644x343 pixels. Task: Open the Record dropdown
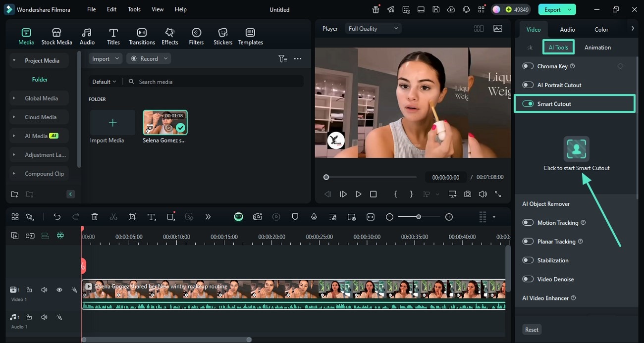[x=149, y=58]
